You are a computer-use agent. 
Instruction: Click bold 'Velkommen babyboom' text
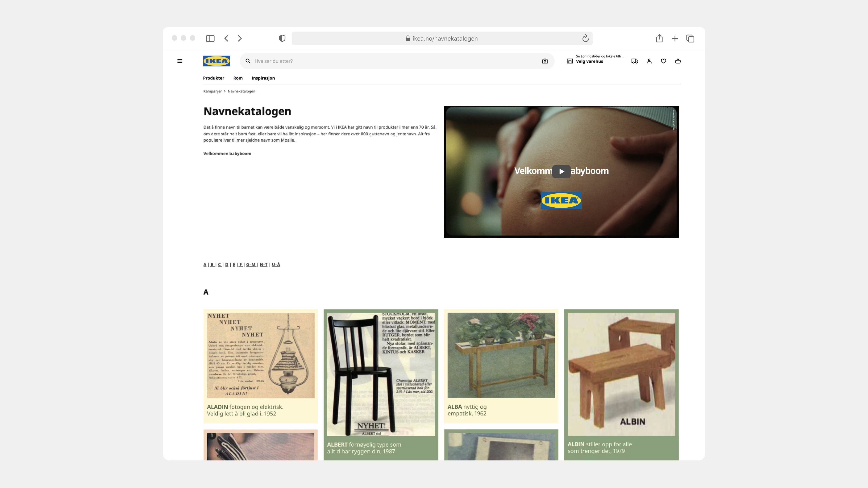pyautogui.click(x=227, y=154)
